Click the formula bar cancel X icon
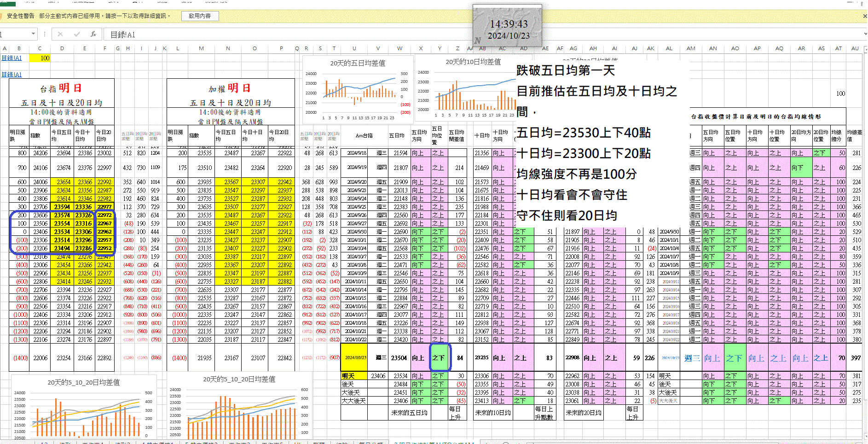868x444 pixels. (60, 34)
